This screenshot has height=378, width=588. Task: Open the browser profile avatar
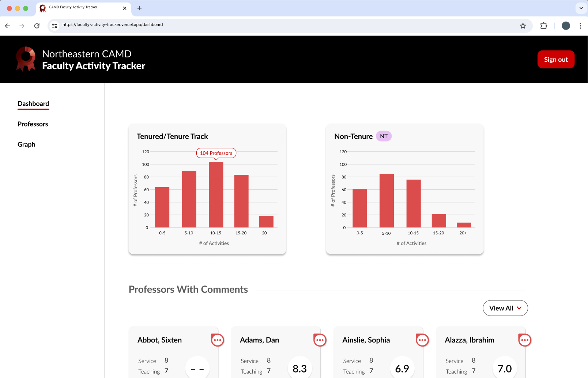[566, 26]
